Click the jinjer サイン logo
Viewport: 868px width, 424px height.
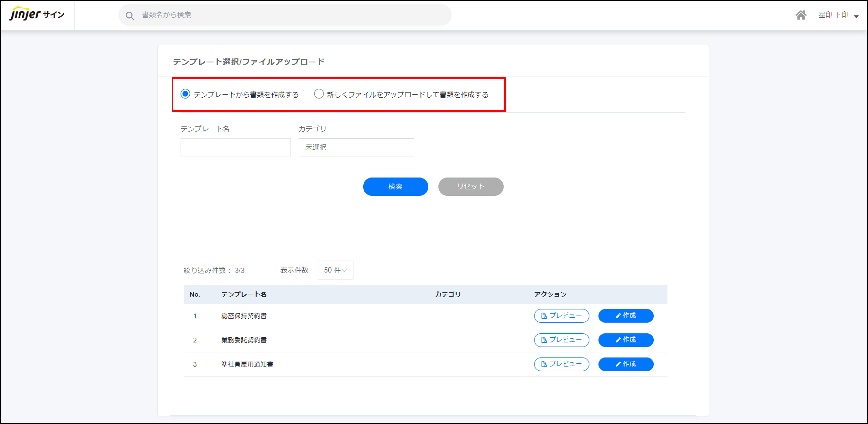(37, 14)
